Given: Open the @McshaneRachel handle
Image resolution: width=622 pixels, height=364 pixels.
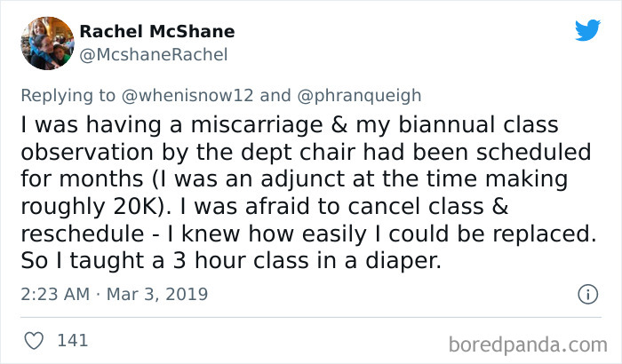Looking at the screenshot, I should 154,54.
